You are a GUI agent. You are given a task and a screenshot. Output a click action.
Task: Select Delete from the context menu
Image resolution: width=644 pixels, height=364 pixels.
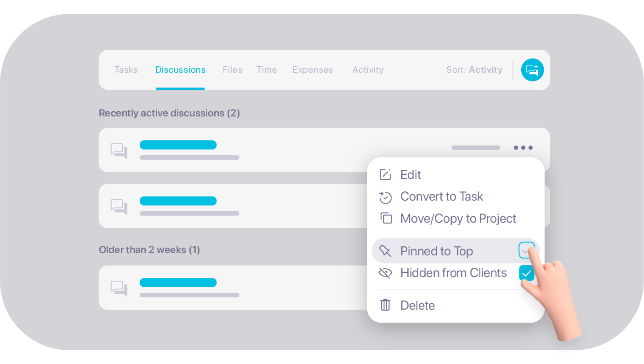(x=417, y=306)
